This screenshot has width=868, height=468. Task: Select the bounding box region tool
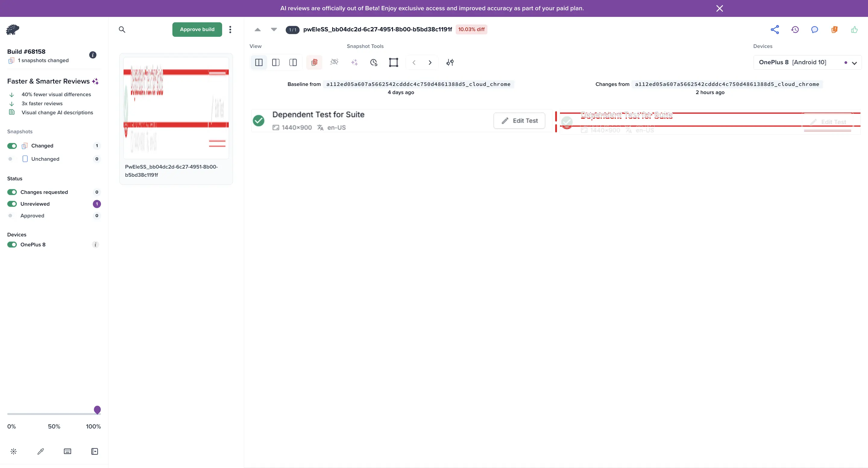tap(394, 62)
